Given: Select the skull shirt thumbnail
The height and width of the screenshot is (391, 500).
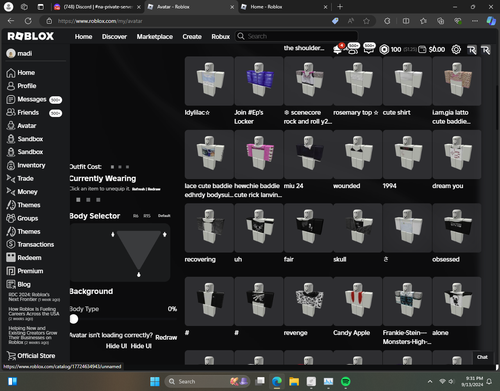Looking at the screenshot, I should (x=358, y=228).
